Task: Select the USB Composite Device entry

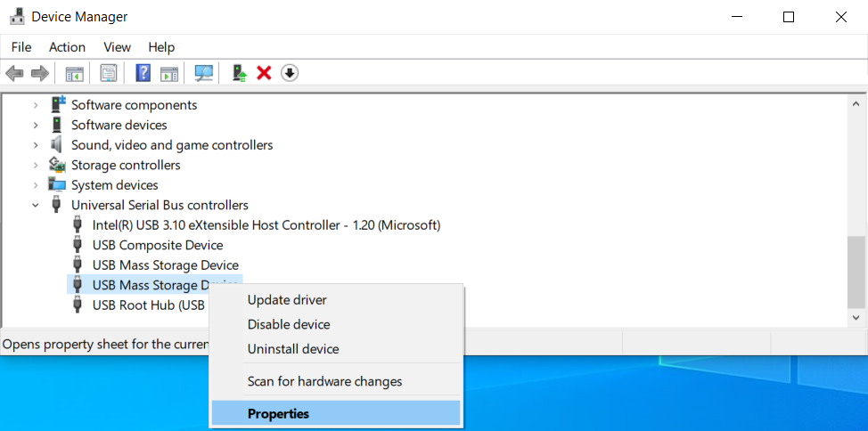Action: click(x=158, y=245)
